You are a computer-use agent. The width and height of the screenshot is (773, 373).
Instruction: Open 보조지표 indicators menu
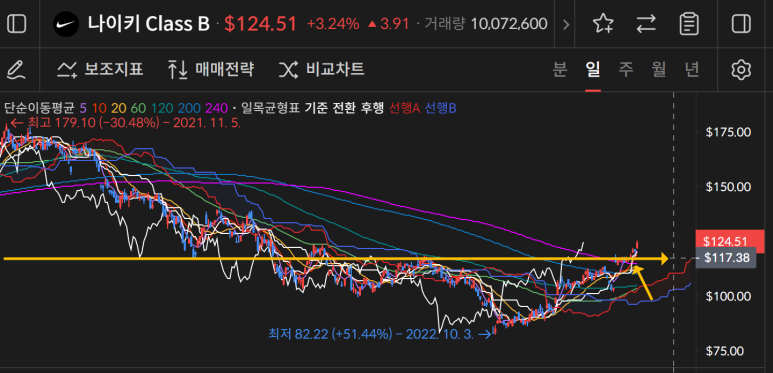[100, 69]
